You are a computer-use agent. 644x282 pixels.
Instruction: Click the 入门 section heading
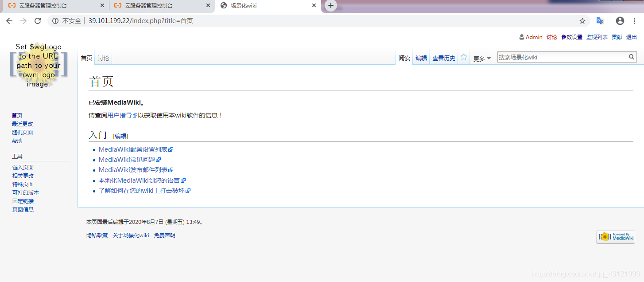(x=98, y=135)
